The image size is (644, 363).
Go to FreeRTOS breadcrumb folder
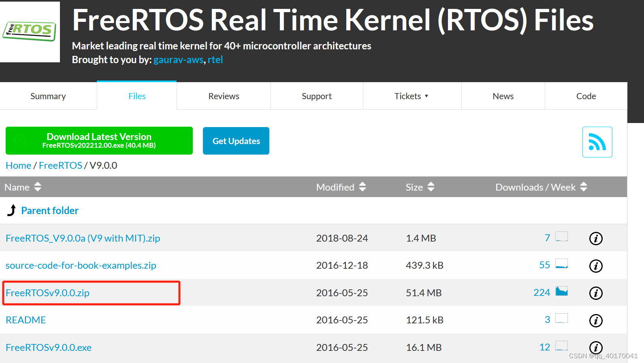61,166
